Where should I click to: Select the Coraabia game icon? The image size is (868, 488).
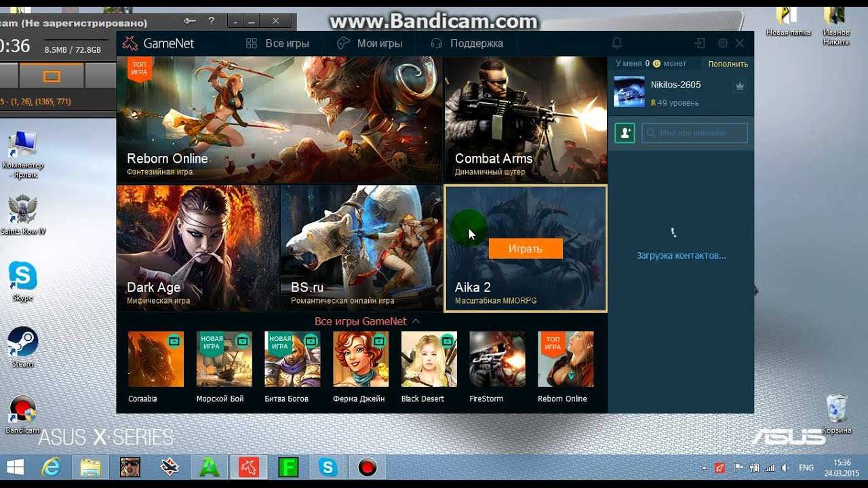pyautogui.click(x=156, y=359)
